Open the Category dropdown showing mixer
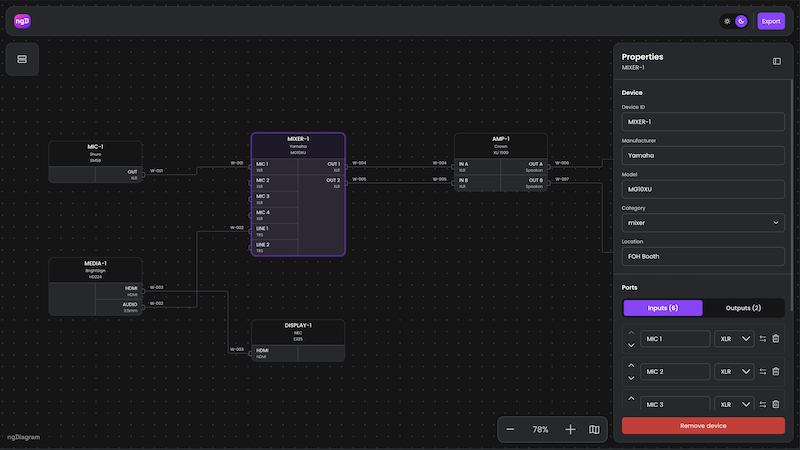Viewport: 800px width, 450px height. point(703,223)
